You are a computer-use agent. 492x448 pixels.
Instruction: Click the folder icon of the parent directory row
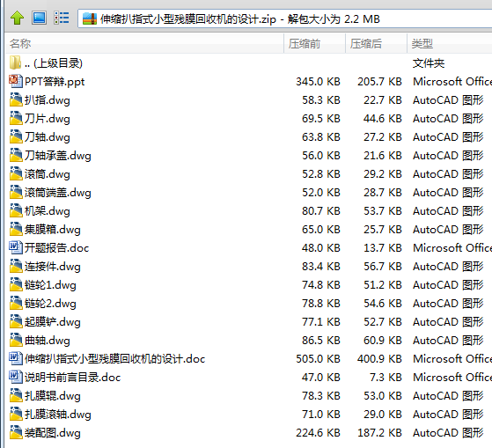point(15,62)
